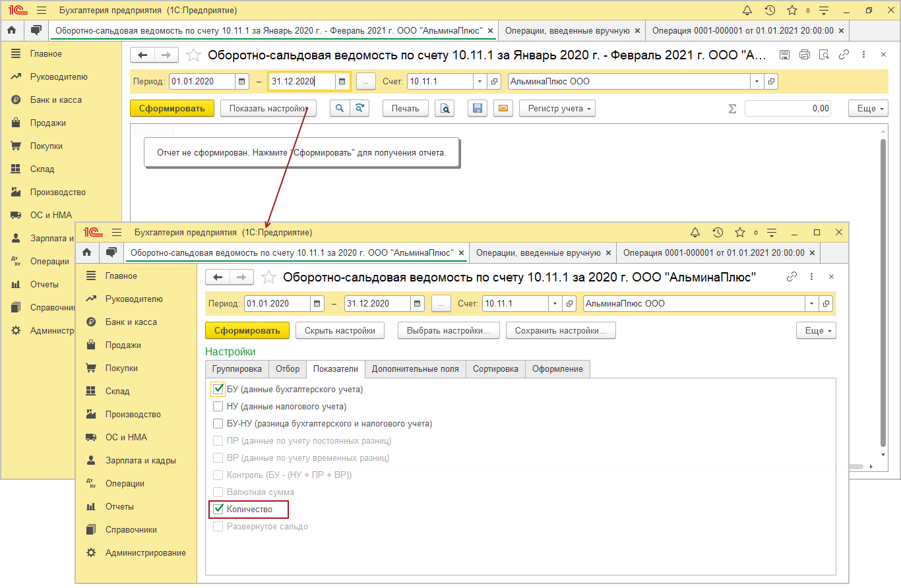Expand organization dropdown in back window
The height and width of the screenshot is (588, 901).
tap(757, 82)
